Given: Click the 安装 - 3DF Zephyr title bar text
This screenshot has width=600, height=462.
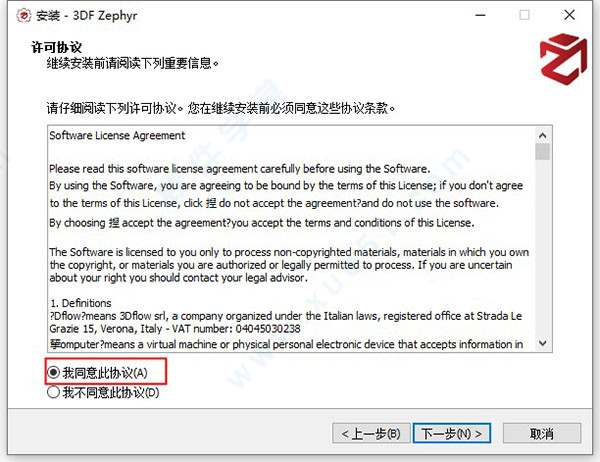Looking at the screenshot, I should [x=87, y=16].
